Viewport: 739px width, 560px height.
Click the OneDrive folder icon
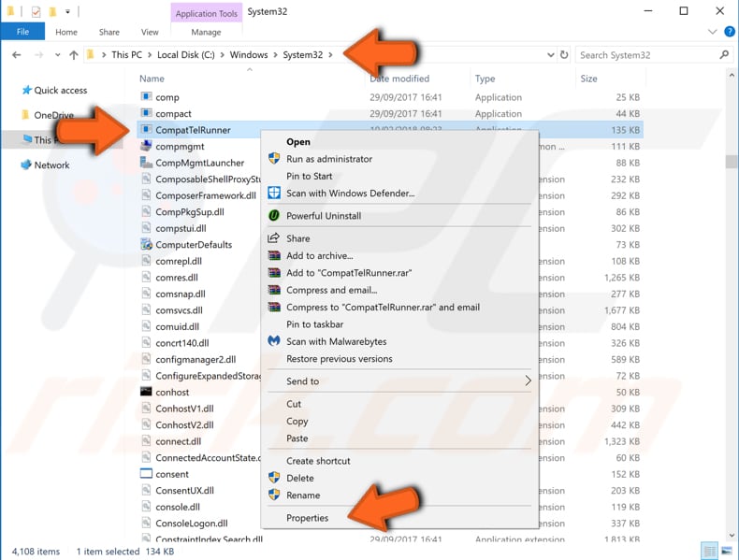tap(26, 114)
